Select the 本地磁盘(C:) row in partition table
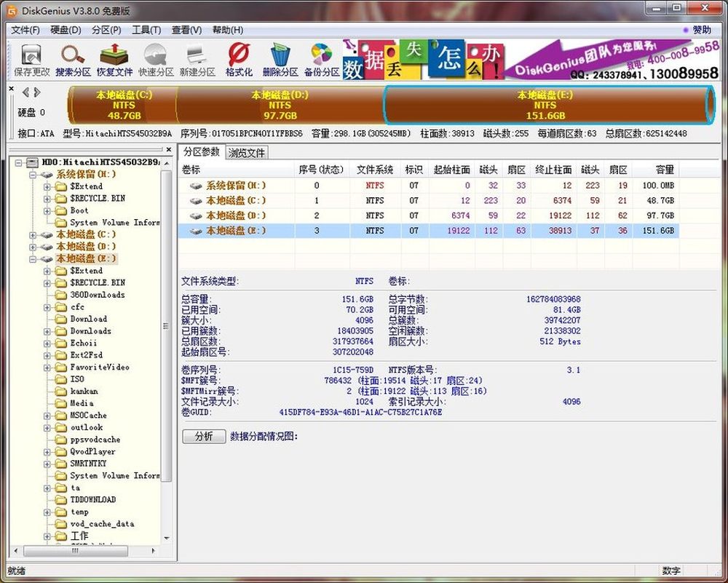The image size is (728, 583). click(235, 201)
